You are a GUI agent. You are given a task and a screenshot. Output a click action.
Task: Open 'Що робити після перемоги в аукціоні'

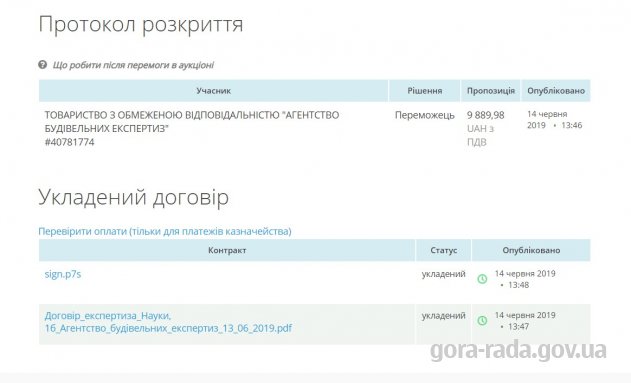click(133, 65)
